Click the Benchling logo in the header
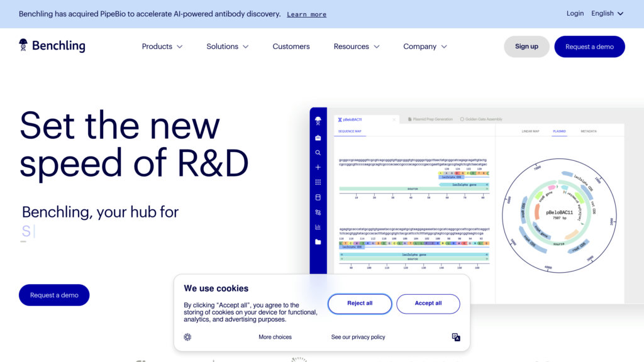This screenshot has width=644, height=362. (52, 46)
